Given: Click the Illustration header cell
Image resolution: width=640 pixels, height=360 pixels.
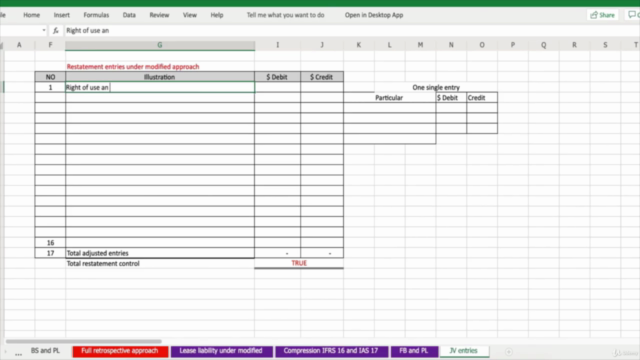Looking at the screenshot, I should [160, 77].
